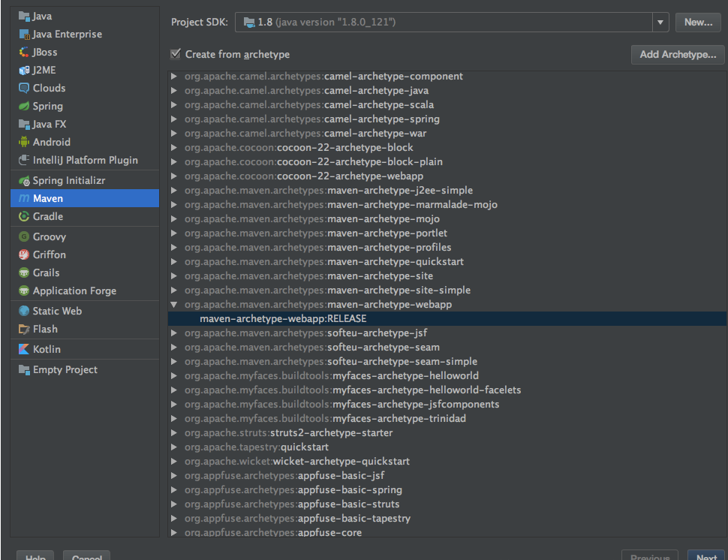This screenshot has width=728, height=560.
Task: Expand the cocoon-22-archetype-webapp node
Action: coord(174,176)
